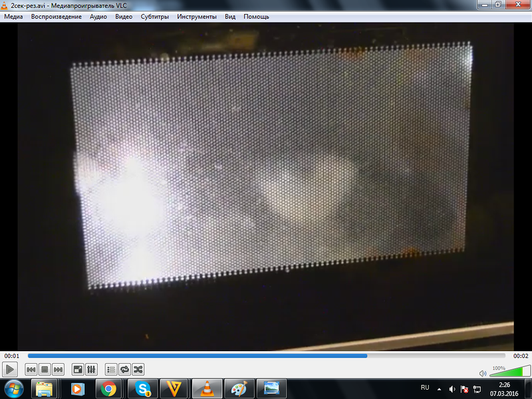
Task: Mute audio via VLC speaker icon
Action: tap(483, 372)
